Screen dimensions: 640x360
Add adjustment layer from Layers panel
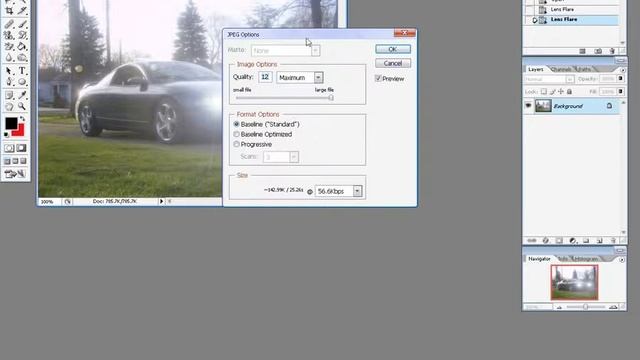pos(573,240)
